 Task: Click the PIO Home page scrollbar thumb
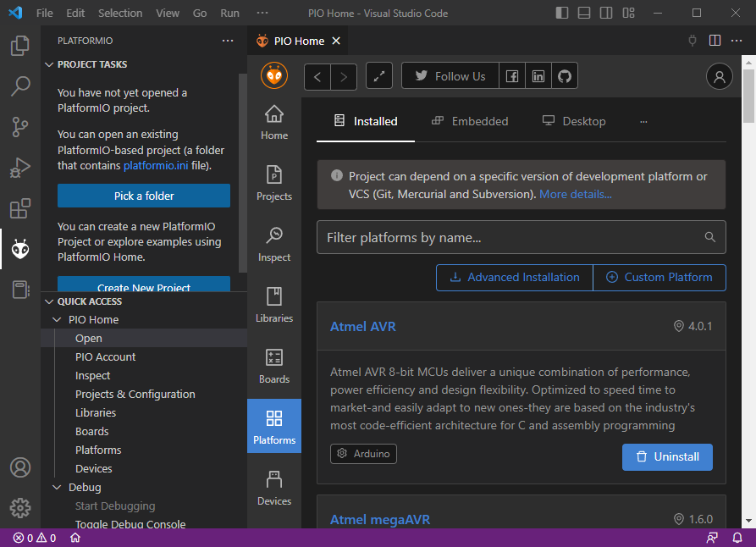[x=748, y=96]
